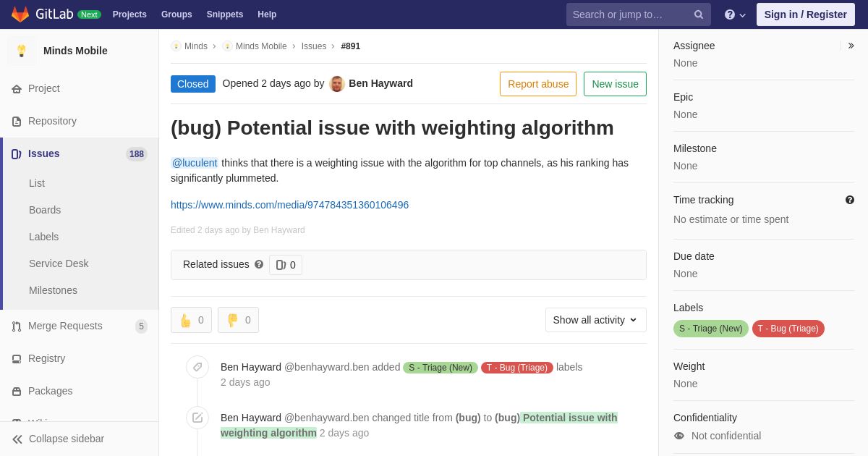Open the Service Desk submenu item
The width and height of the screenshot is (868, 456).
pyautogui.click(x=59, y=263)
